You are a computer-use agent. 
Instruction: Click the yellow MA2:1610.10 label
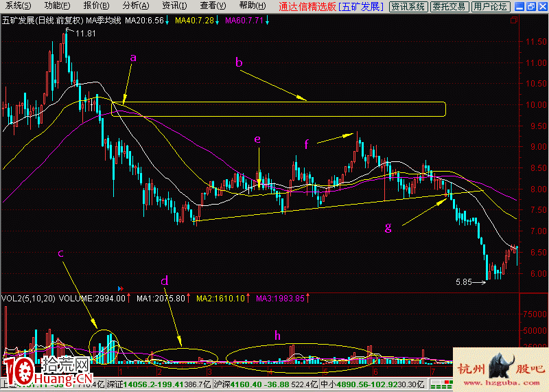220,299
